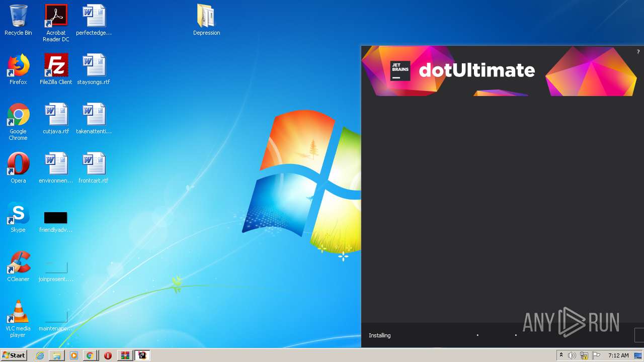
Task: Click the Start button
Action: pos(14,355)
